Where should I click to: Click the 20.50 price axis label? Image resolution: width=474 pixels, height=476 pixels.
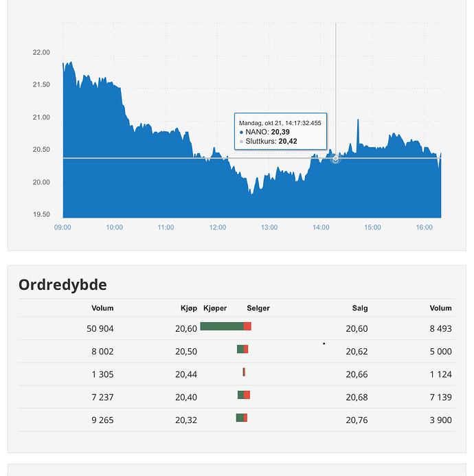(x=41, y=150)
